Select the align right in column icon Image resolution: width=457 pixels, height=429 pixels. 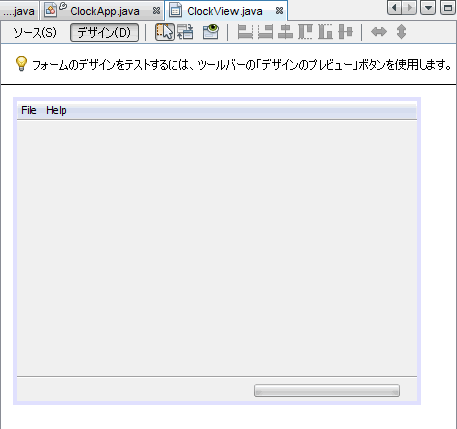(265, 32)
